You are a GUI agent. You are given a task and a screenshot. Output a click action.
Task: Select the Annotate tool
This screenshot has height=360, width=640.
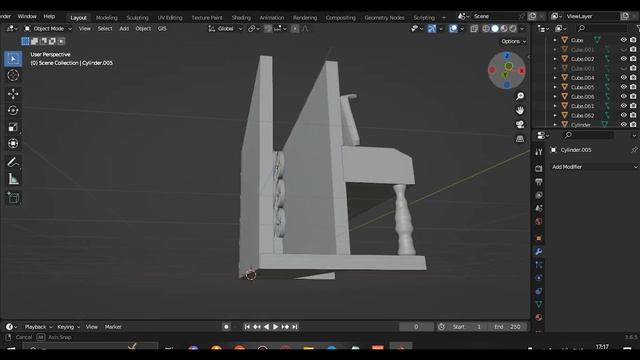[x=13, y=162]
